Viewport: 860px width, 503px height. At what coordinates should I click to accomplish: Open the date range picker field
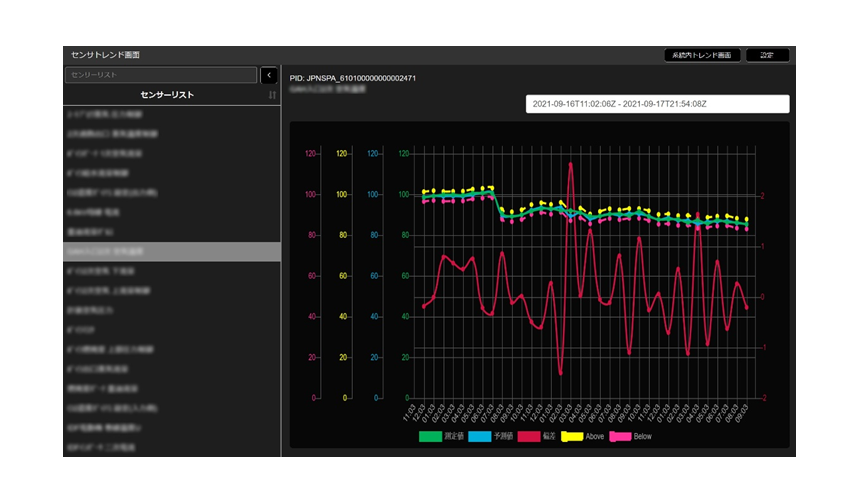tap(657, 104)
